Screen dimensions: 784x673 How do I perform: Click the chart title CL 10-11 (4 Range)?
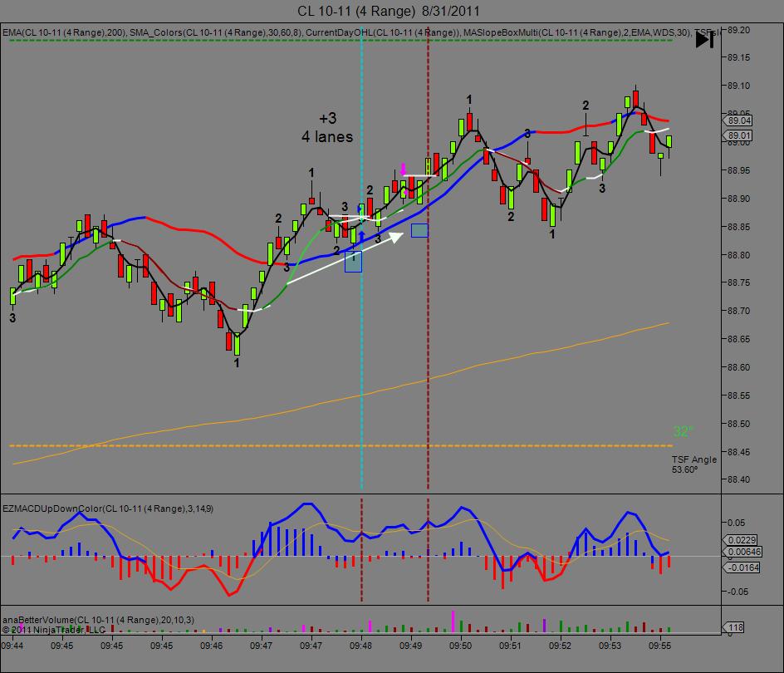pyautogui.click(x=389, y=11)
